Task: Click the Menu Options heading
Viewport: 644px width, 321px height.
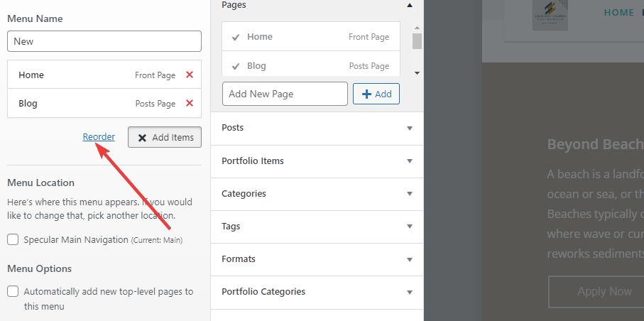Action: tap(40, 268)
